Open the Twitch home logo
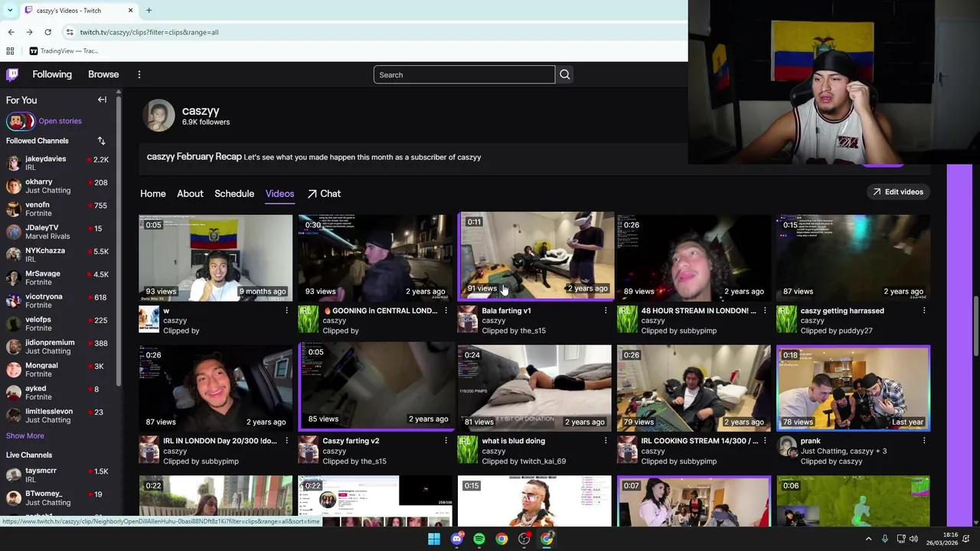 pos(12,74)
